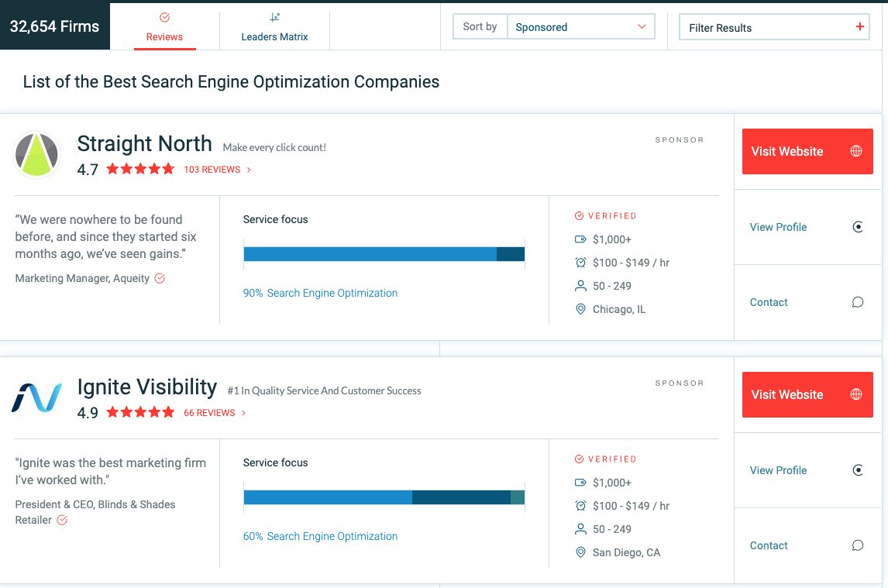Click the minimum budget icon next to $1,000+
Image resolution: width=888 pixels, height=588 pixels.
coord(580,239)
